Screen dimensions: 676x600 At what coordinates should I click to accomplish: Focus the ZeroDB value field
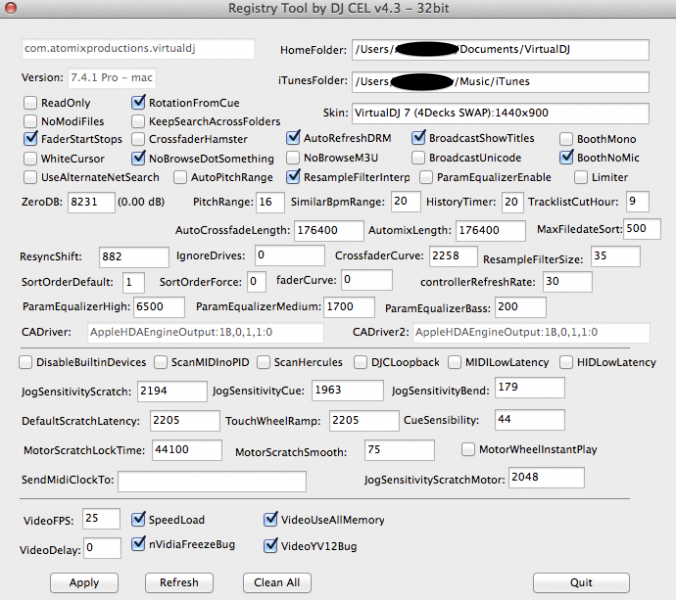tap(91, 202)
